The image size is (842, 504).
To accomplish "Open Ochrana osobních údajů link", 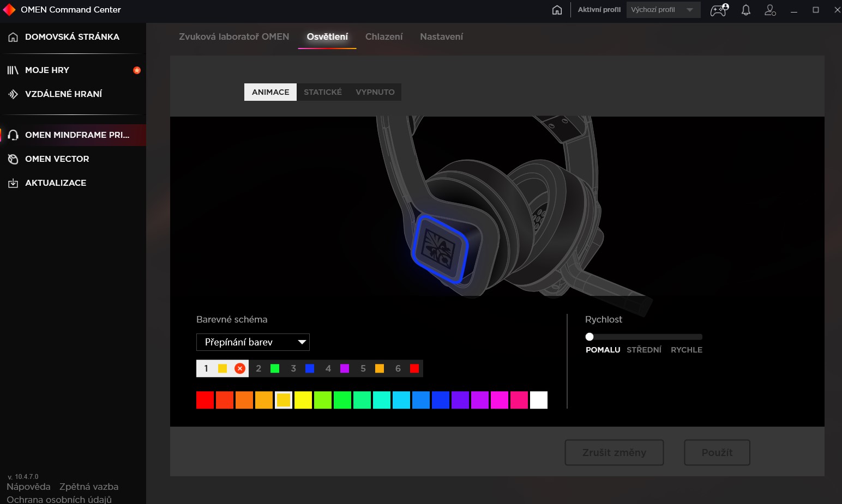I will [x=59, y=499].
